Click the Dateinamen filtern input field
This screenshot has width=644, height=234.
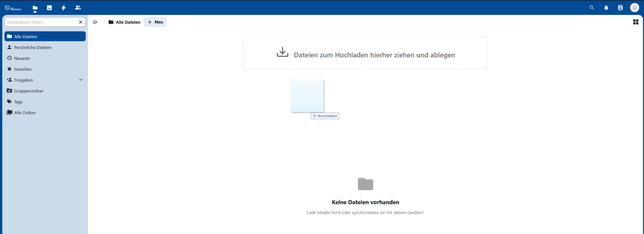tap(41, 22)
